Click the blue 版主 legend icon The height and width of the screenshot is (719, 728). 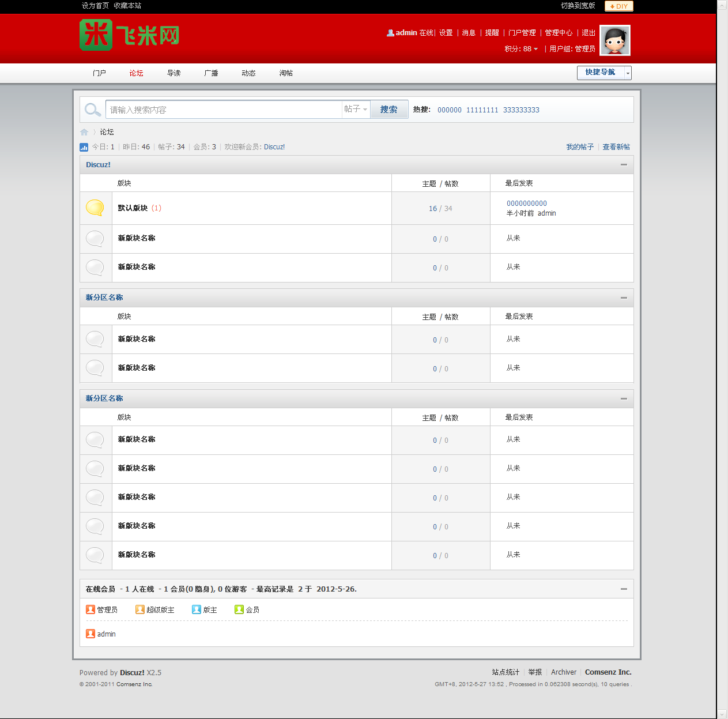coord(197,609)
